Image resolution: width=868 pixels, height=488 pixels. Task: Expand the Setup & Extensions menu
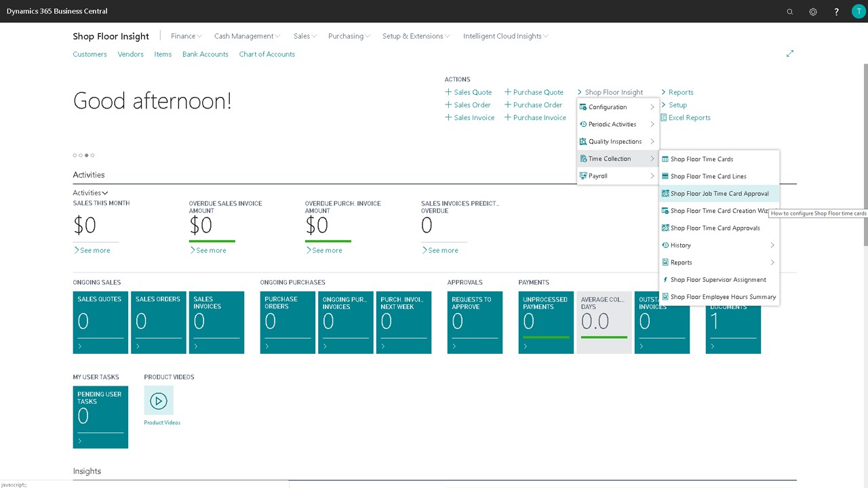click(416, 36)
